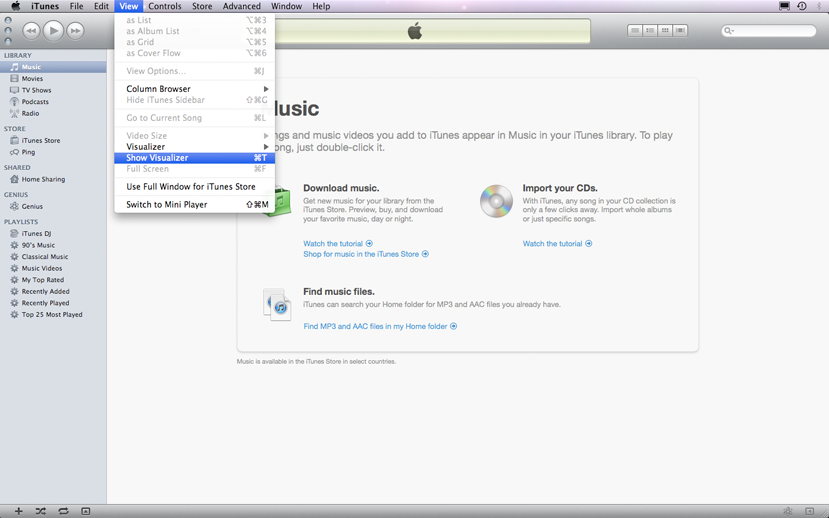This screenshot has width=829, height=518.
Task: Click the Previous track button
Action: coord(31,31)
